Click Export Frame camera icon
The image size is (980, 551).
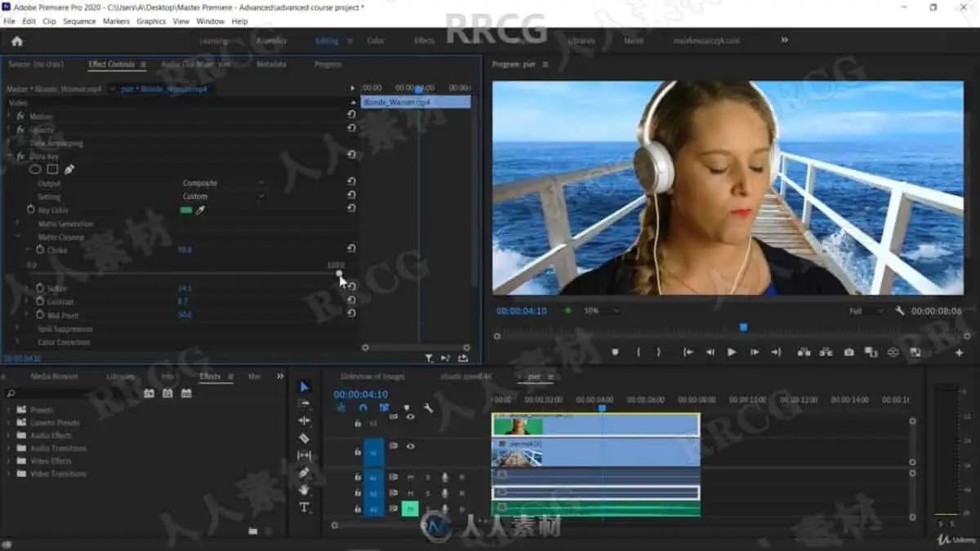[849, 353]
